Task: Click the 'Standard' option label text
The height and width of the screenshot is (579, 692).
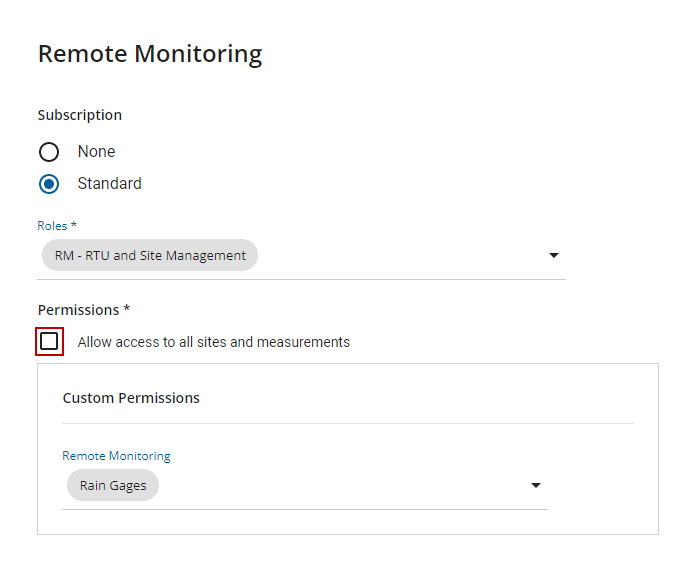Action: pyautogui.click(x=109, y=184)
